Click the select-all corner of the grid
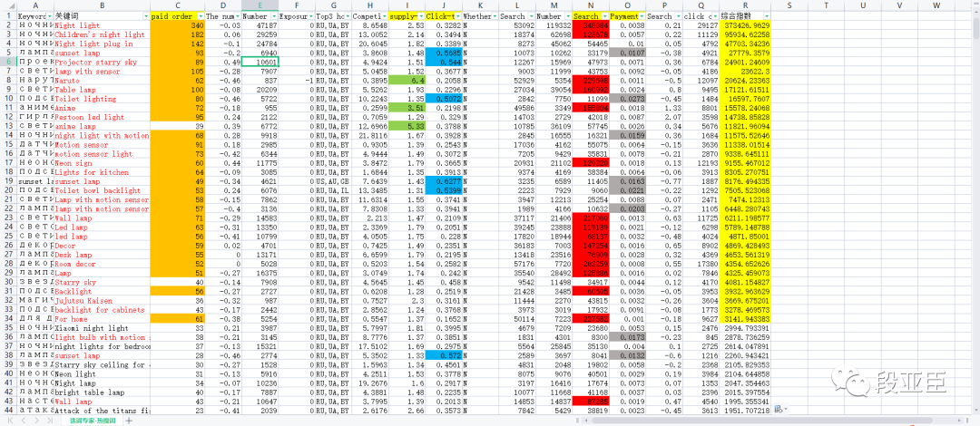Viewport: 980px width, 426px height. point(7,5)
